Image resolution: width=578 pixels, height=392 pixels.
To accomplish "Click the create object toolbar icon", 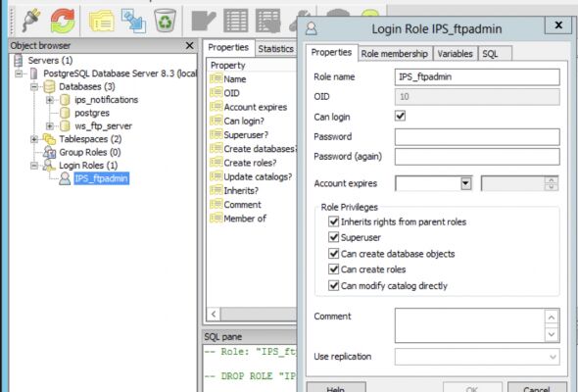I will 133,22.
